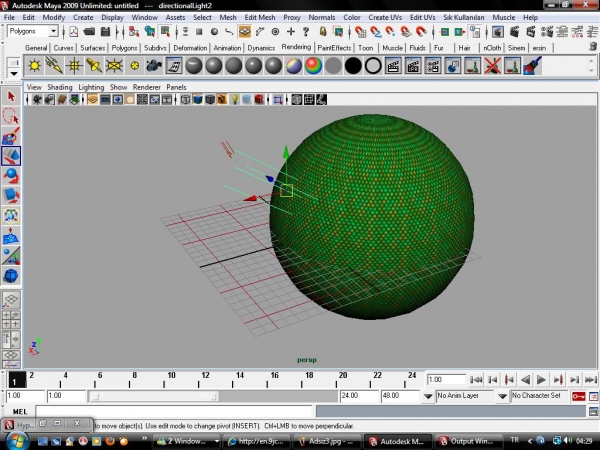The image size is (600, 450).
Task: Toggle the snap to points magnet
Action: (x=391, y=32)
